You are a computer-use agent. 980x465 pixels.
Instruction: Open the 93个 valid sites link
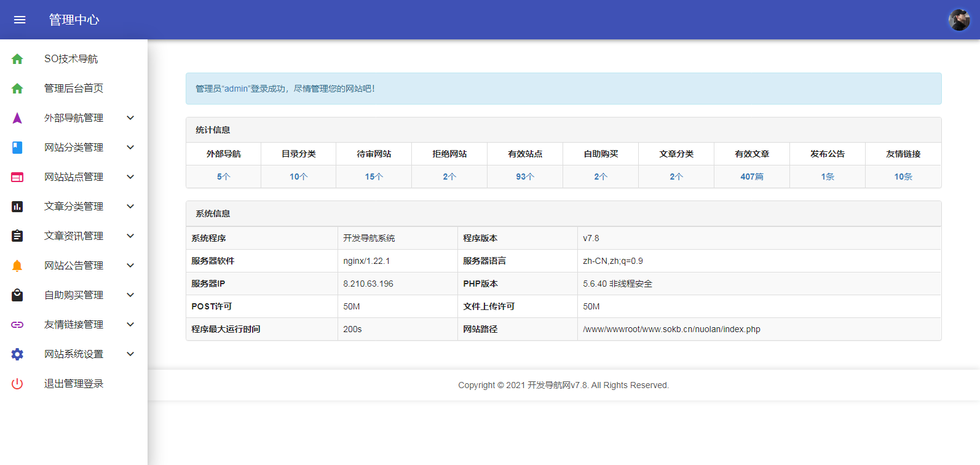pos(525,177)
